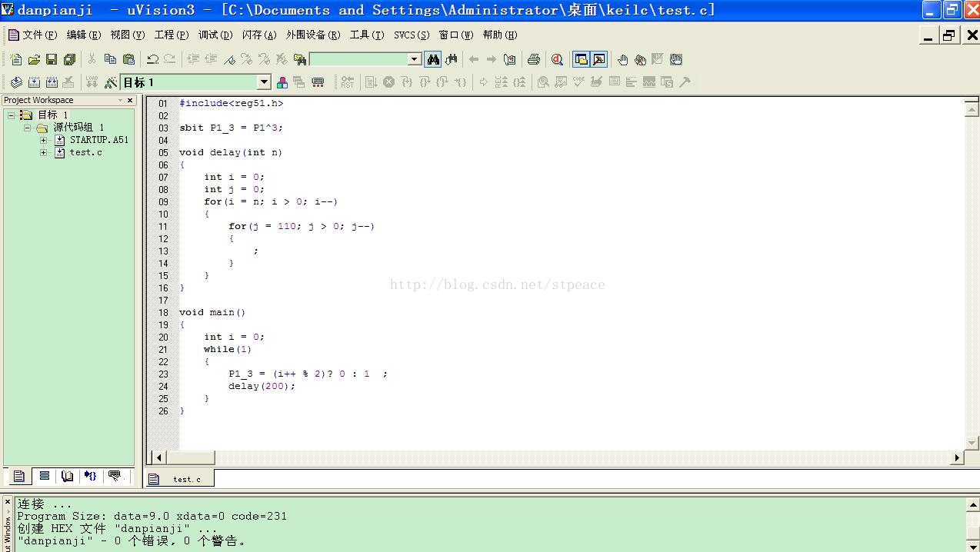Collapse the 目标 1 tree node
The height and width of the screenshot is (552, 980).
pyautogui.click(x=11, y=115)
